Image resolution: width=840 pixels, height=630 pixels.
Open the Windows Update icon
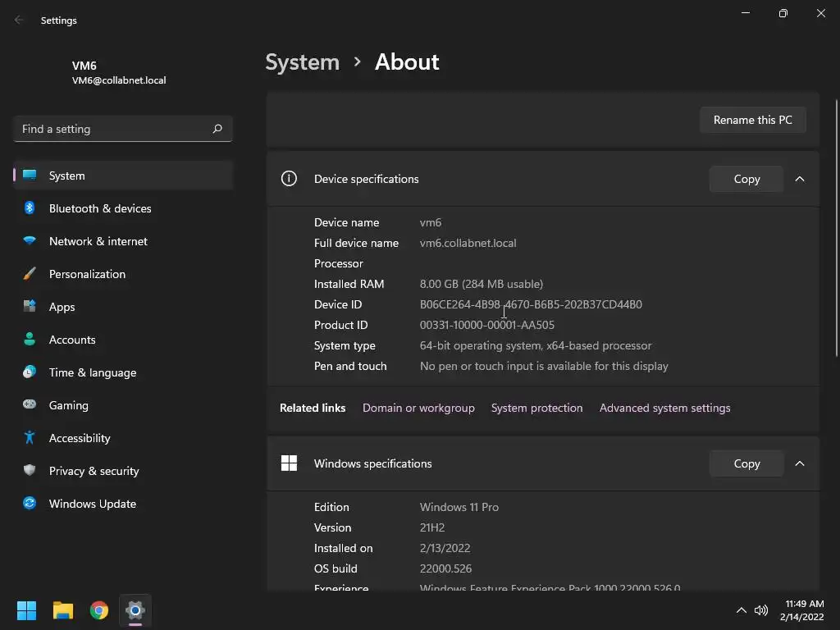click(x=30, y=504)
